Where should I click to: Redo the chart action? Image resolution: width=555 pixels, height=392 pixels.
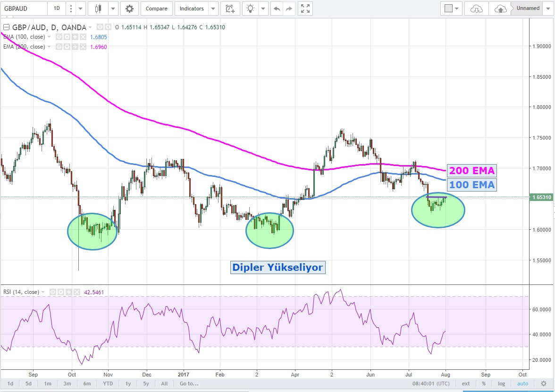(x=289, y=8)
